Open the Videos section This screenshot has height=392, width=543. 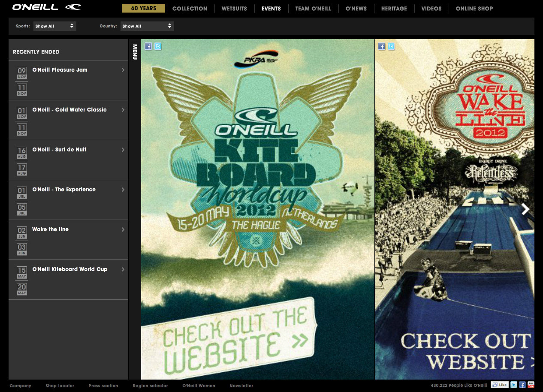coord(431,9)
